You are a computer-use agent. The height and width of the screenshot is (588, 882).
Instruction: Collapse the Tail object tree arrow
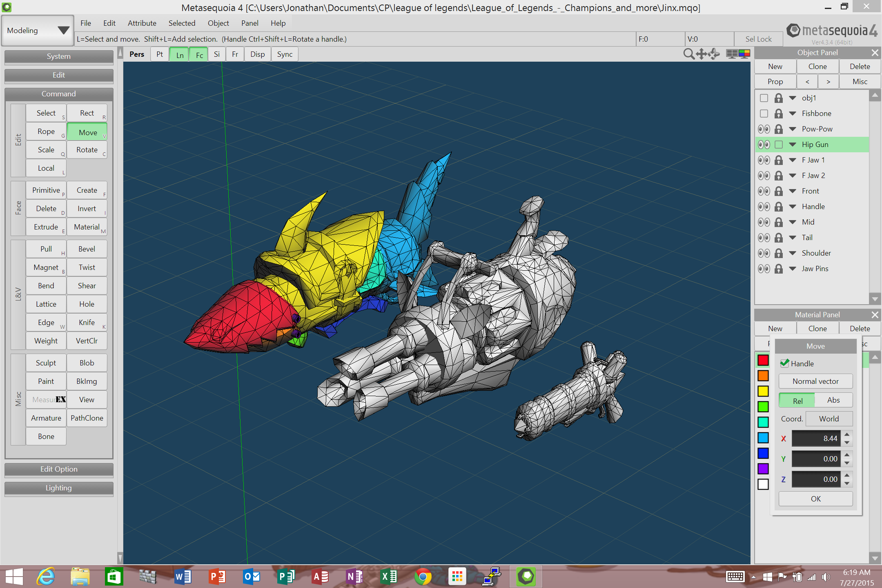point(793,238)
